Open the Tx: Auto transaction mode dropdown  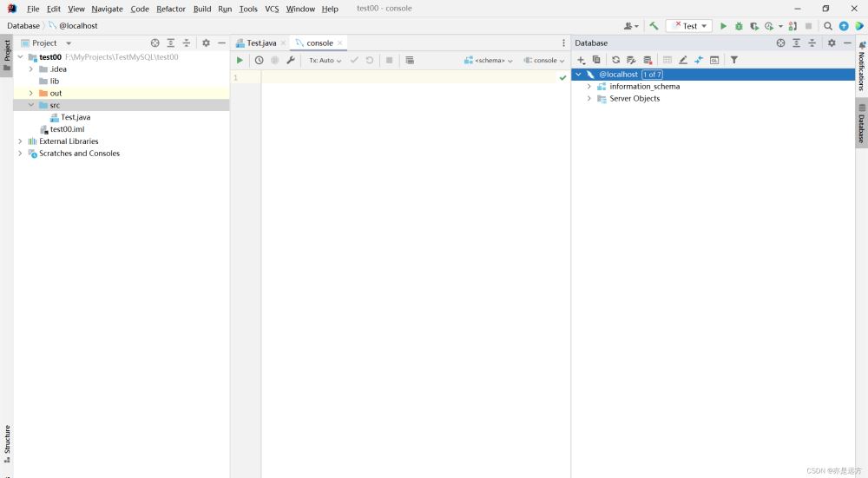pyautogui.click(x=325, y=61)
